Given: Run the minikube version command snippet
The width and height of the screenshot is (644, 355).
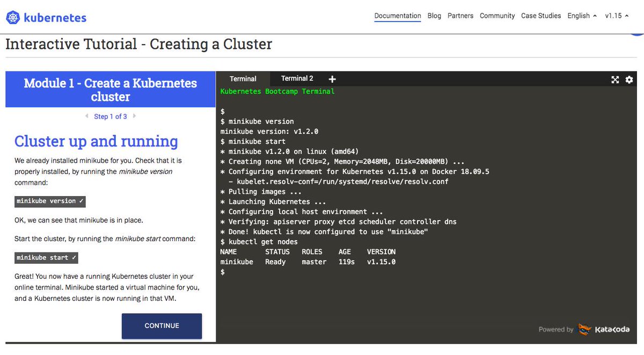Looking at the screenshot, I should [50, 201].
